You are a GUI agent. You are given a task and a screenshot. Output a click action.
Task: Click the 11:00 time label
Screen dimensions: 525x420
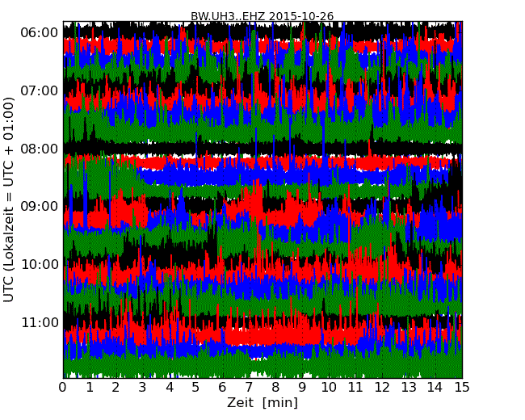click(40, 322)
